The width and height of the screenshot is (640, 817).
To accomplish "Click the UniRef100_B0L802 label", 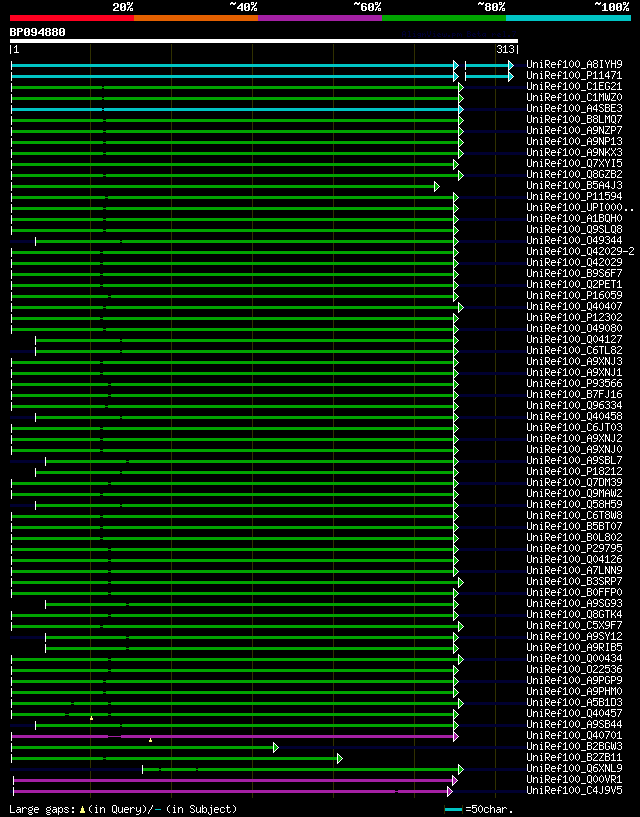I will [x=574, y=538].
